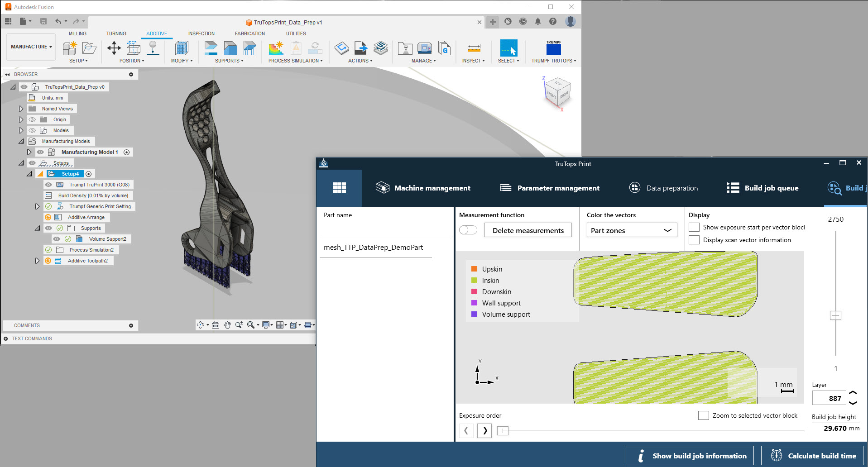Click the Trumpf TruTops toolbar icon
This screenshot has height=467, width=868.
[x=553, y=48]
